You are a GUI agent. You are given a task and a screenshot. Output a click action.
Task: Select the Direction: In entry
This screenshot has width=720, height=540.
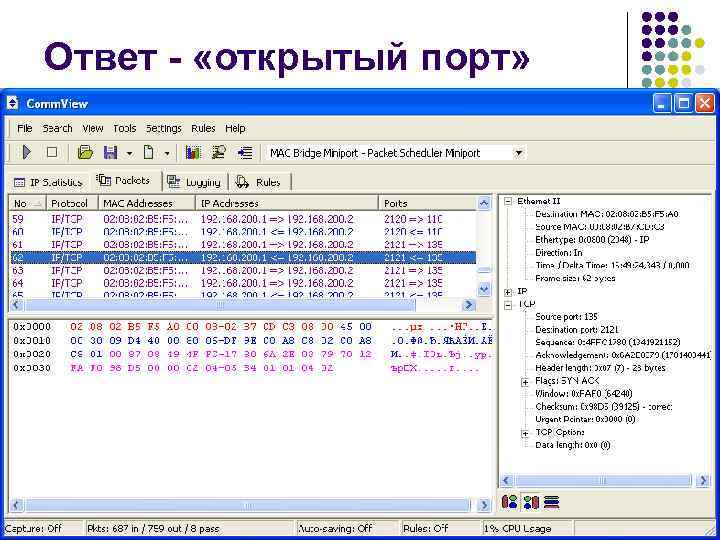(x=558, y=253)
